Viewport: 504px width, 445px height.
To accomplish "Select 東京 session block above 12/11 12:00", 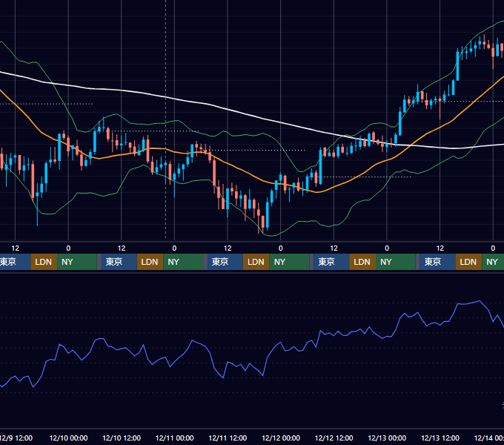I will pos(225,262).
